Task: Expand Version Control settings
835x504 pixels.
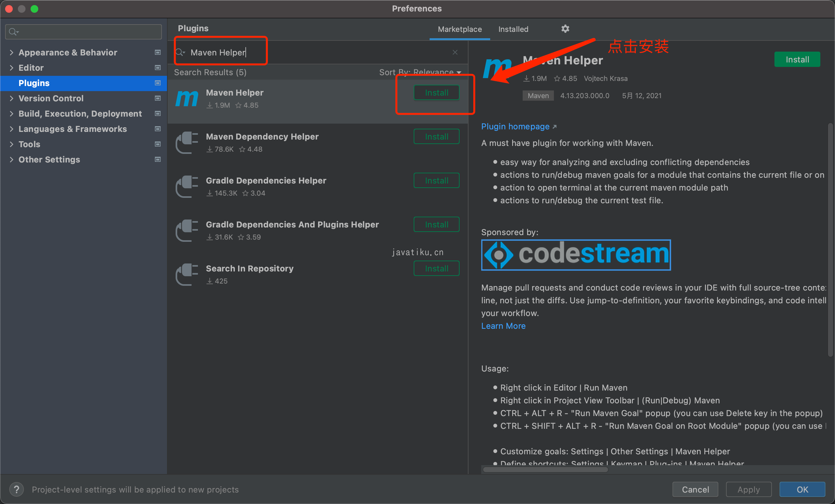Action: click(11, 98)
